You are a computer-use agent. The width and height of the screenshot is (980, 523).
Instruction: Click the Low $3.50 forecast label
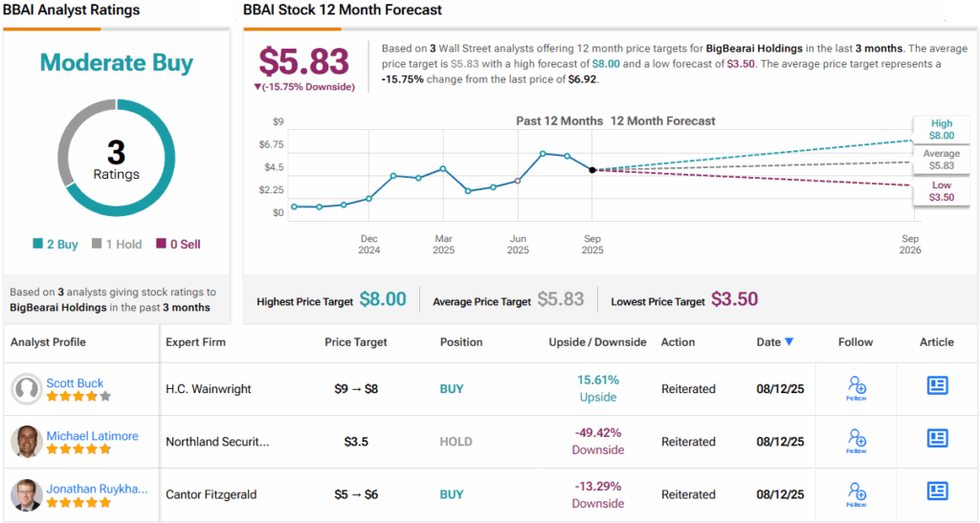point(942,191)
